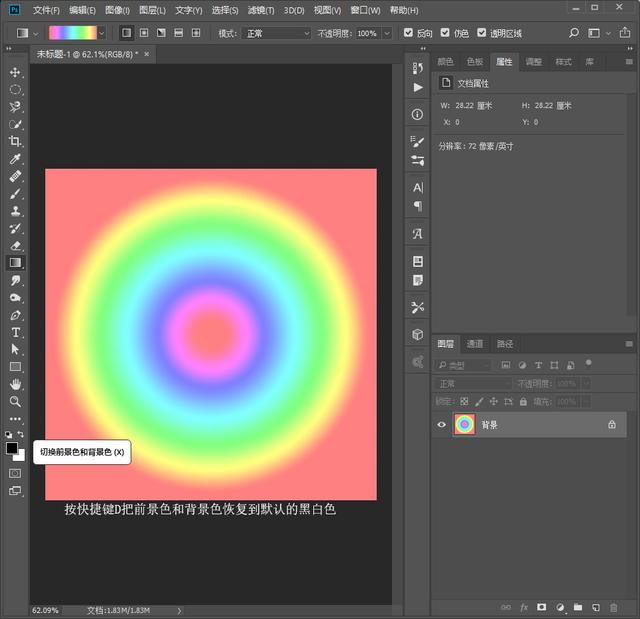Viewport: 640px width, 619px height.
Task: Choose the Eraser tool
Action: [x=15, y=246]
